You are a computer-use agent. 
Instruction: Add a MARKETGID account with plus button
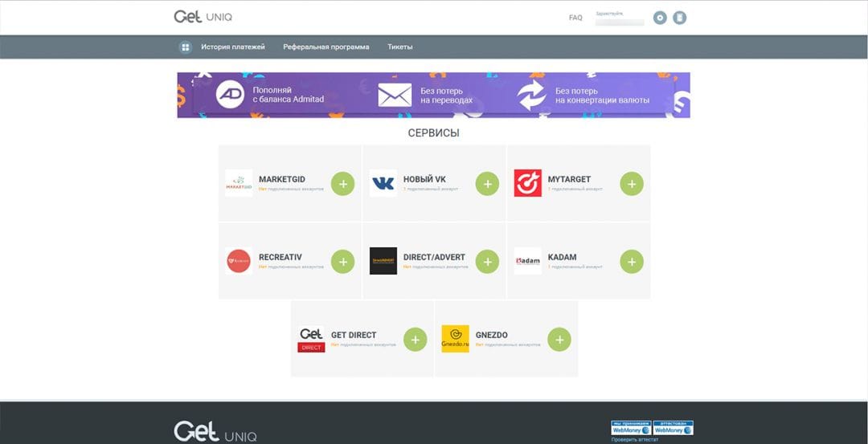(x=342, y=184)
